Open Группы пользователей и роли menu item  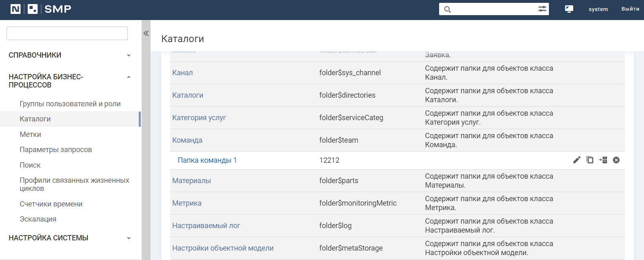(x=70, y=104)
